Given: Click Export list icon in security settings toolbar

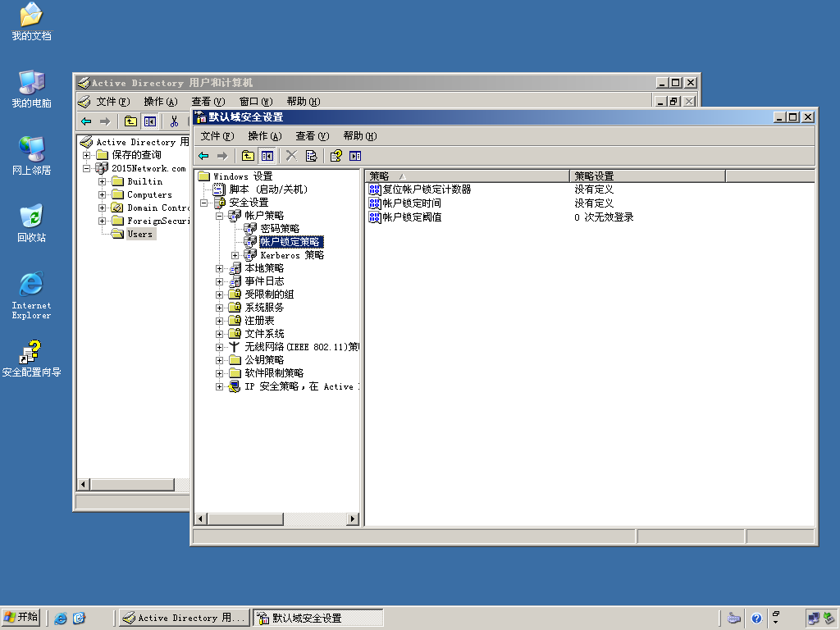Looking at the screenshot, I should pyautogui.click(x=311, y=156).
